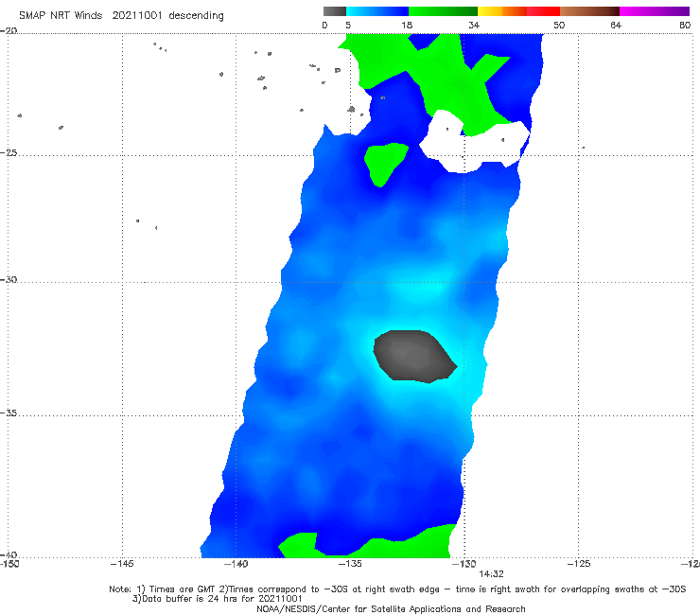This screenshot has height=615, width=700.
Task: Pick the cyan-to-blue segment of the wind color bar
Action: pos(377,11)
